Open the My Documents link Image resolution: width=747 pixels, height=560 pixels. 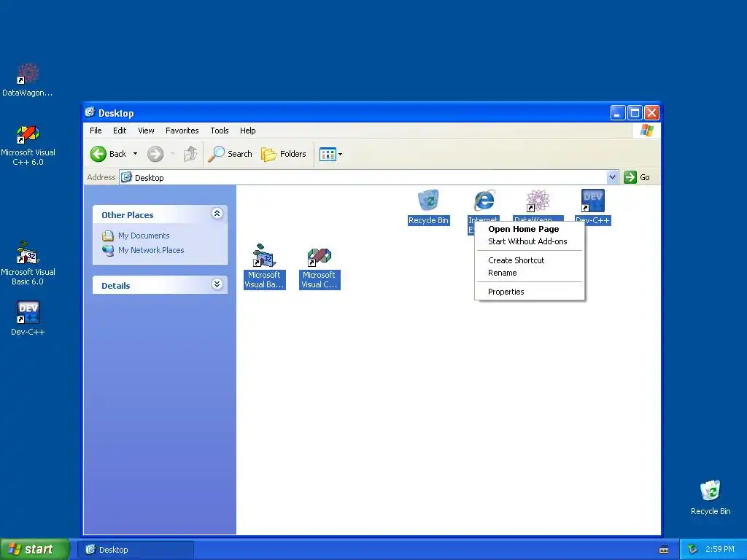tap(144, 236)
